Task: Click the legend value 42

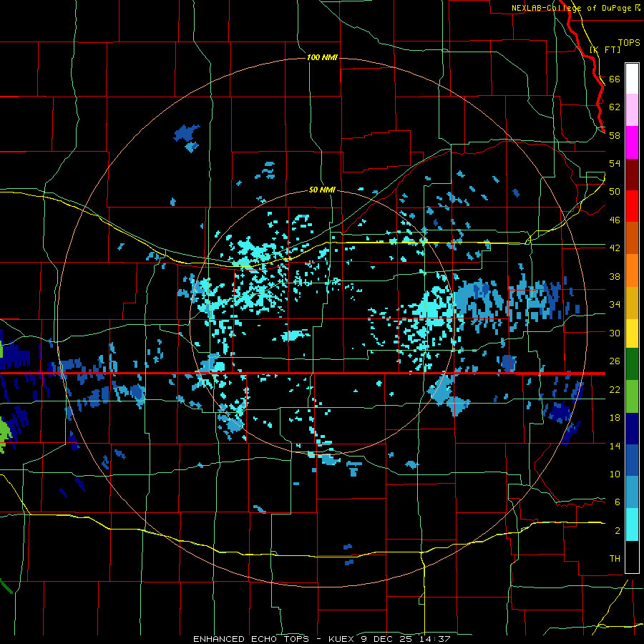Action: point(615,248)
